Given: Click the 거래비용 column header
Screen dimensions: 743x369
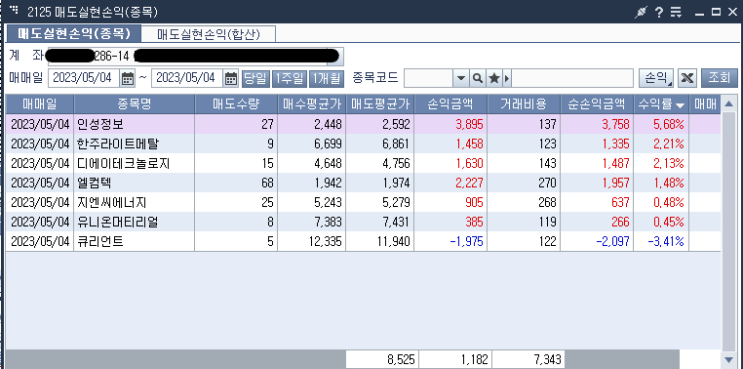Looking at the screenshot, I should pyautogui.click(x=524, y=104).
